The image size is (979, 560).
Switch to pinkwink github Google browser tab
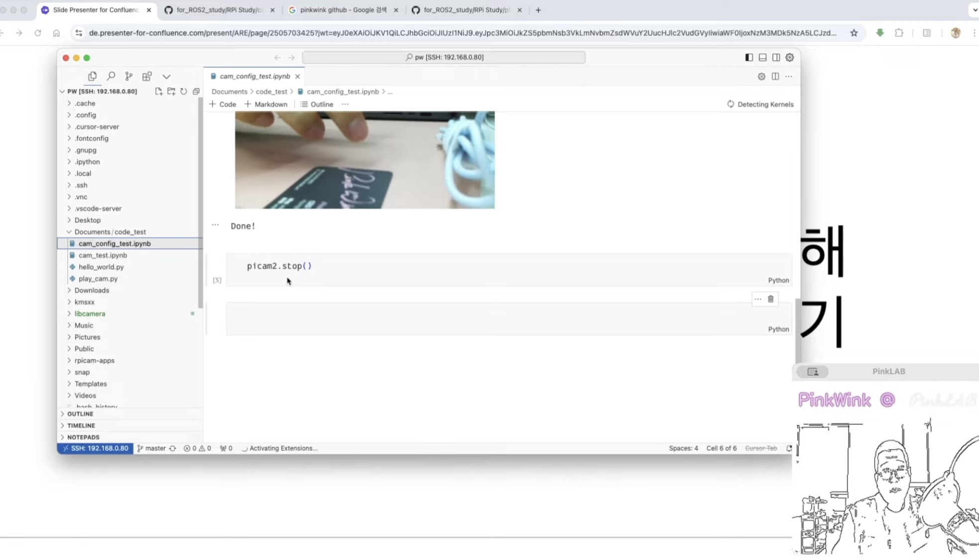(343, 10)
